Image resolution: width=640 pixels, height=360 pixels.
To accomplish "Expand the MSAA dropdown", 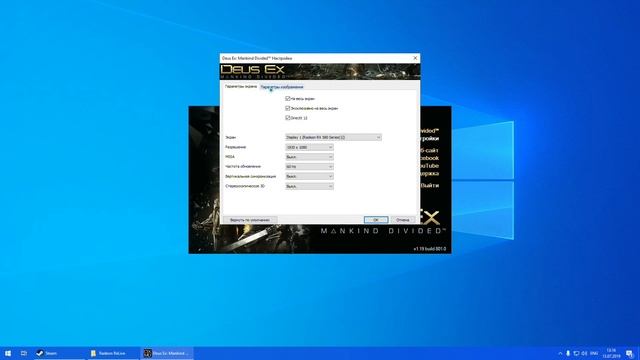I will tap(309, 157).
